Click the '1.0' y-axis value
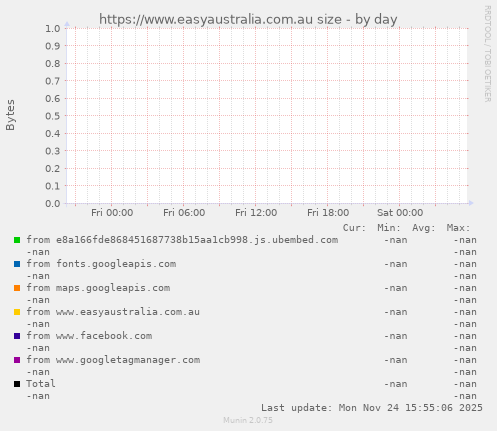This screenshot has width=497, height=431. tap(53, 29)
